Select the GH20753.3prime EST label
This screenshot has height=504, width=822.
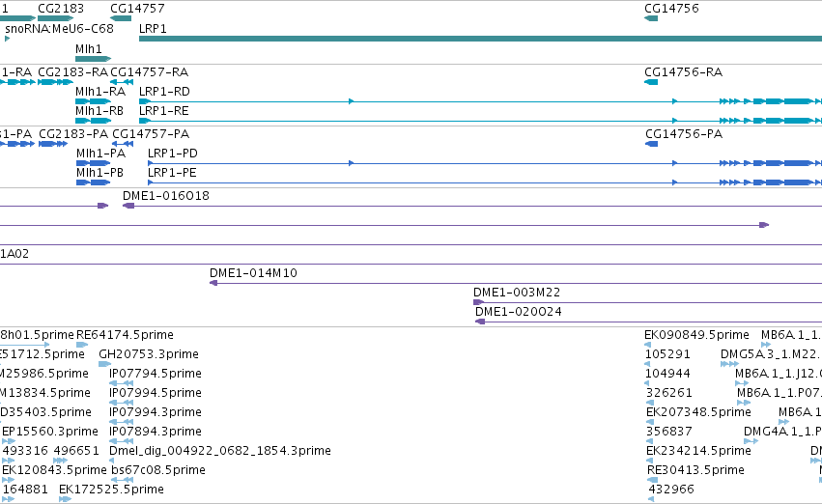click(x=149, y=354)
